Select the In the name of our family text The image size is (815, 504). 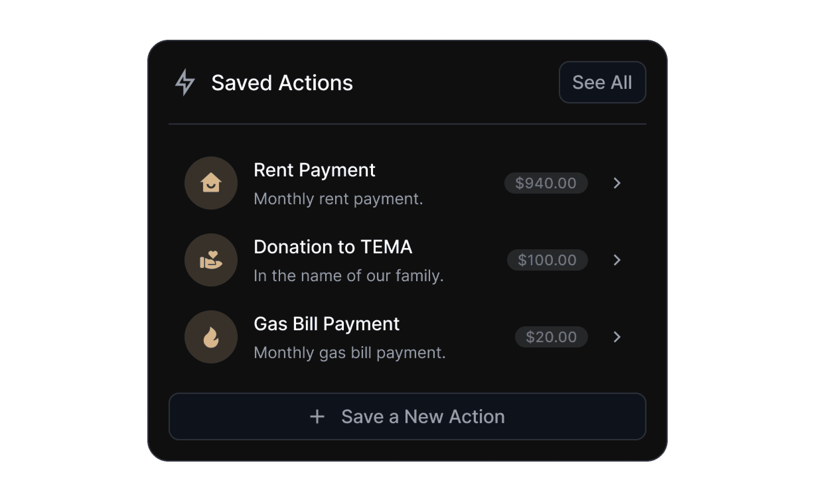[349, 276]
